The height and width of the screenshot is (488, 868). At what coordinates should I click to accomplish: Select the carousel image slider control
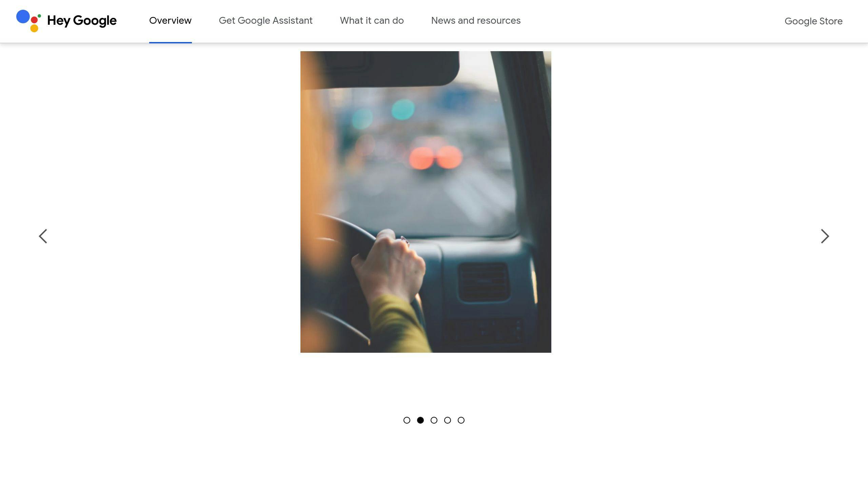(x=434, y=420)
